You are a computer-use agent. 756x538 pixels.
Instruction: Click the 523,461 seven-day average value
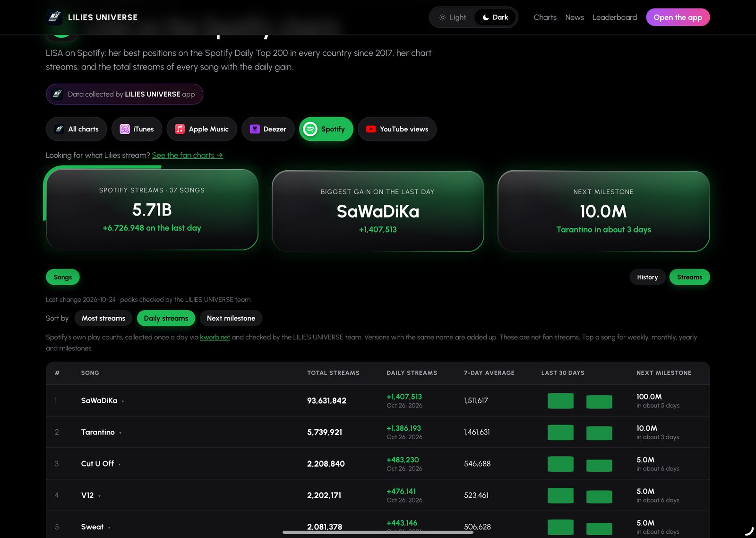pyautogui.click(x=476, y=495)
